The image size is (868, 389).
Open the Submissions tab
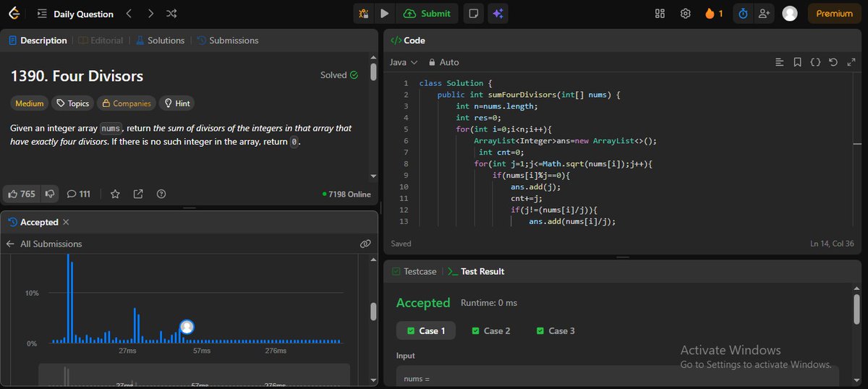point(228,40)
